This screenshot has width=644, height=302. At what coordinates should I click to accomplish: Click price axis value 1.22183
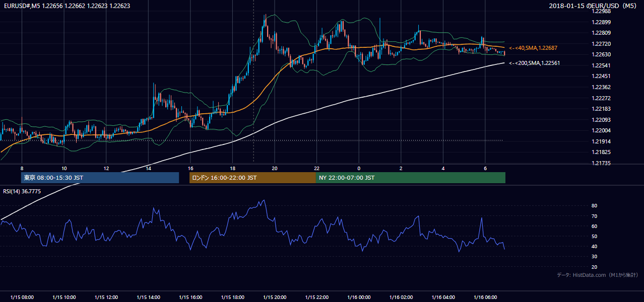(x=602, y=109)
